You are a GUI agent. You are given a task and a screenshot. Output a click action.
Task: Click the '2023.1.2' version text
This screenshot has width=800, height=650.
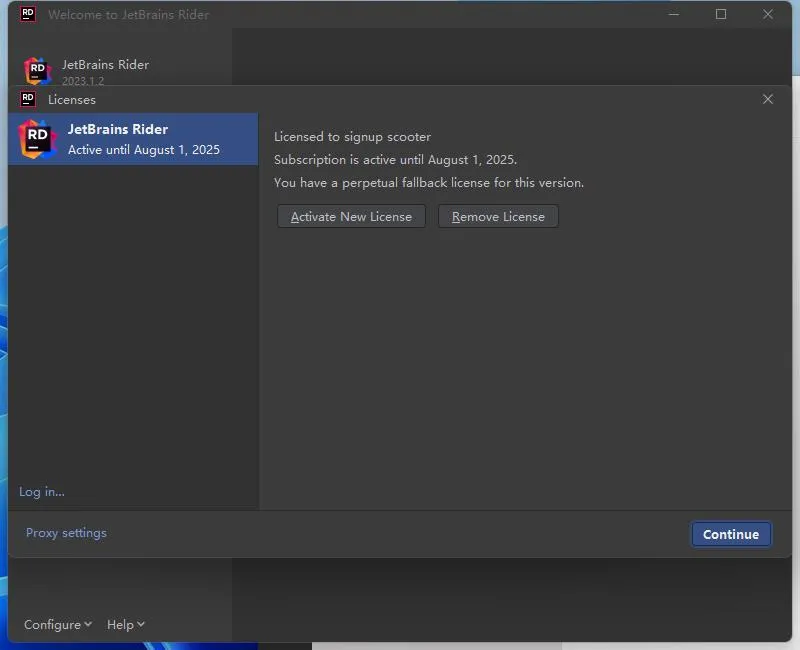pyautogui.click(x=83, y=81)
